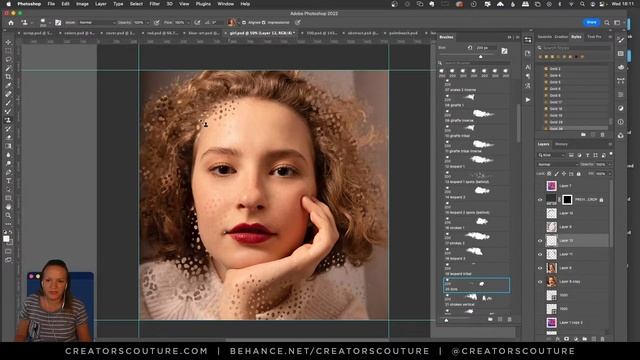Open the Flow slider dropdown arrow

pos(188,22)
